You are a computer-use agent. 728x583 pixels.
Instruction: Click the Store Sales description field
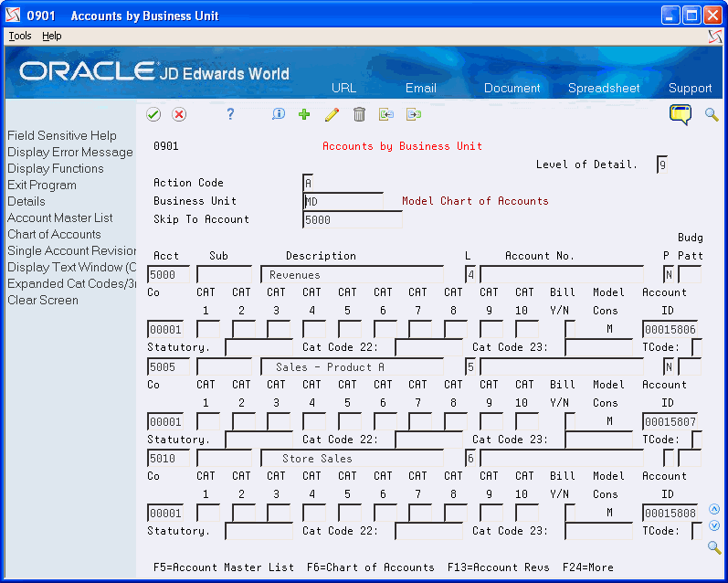[x=352, y=459]
